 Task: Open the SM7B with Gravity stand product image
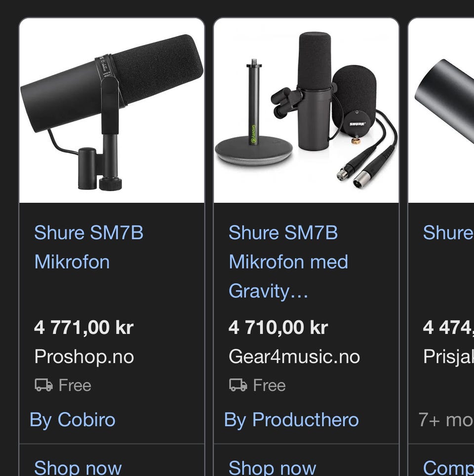click(306, 110)
